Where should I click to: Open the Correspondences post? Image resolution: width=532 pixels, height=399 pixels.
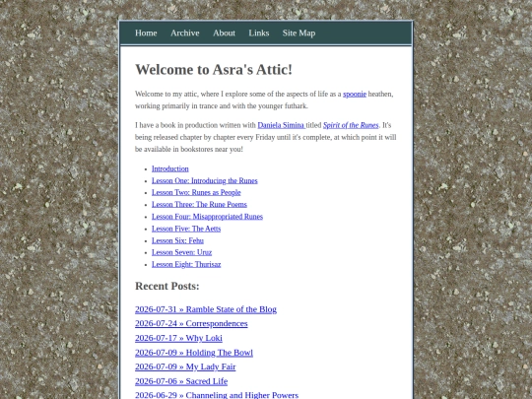pos(191,324)
